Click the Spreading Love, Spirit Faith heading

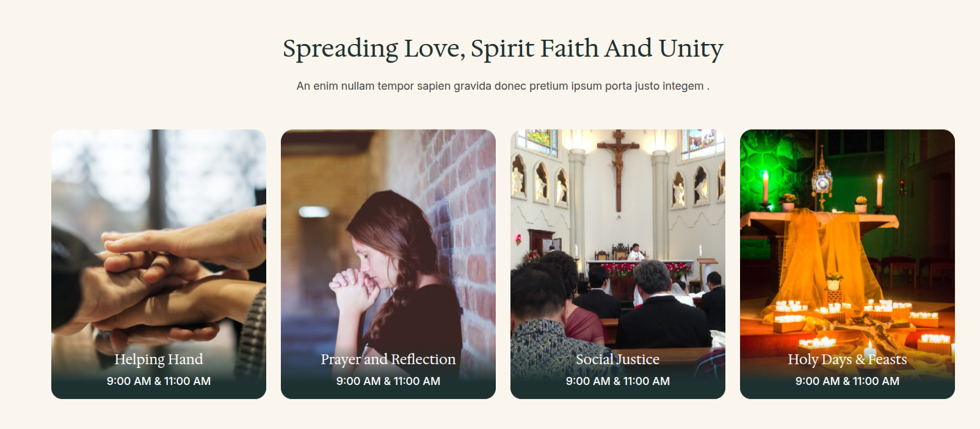[503, 49]
